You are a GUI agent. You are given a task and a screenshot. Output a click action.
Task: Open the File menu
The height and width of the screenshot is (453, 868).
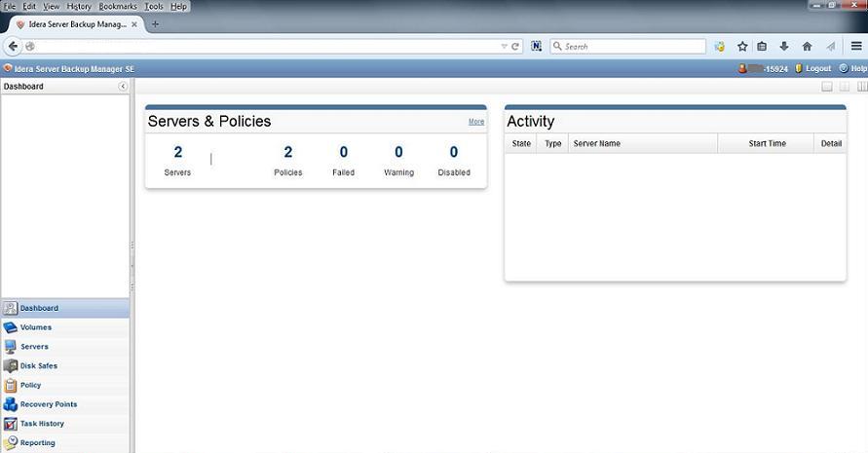click(10, 7)
